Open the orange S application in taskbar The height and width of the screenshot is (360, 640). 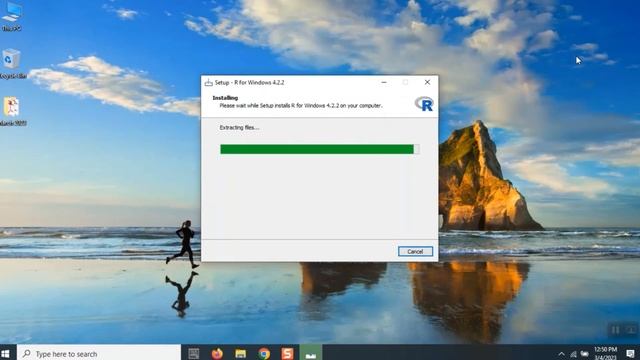[x=287, y=353]
